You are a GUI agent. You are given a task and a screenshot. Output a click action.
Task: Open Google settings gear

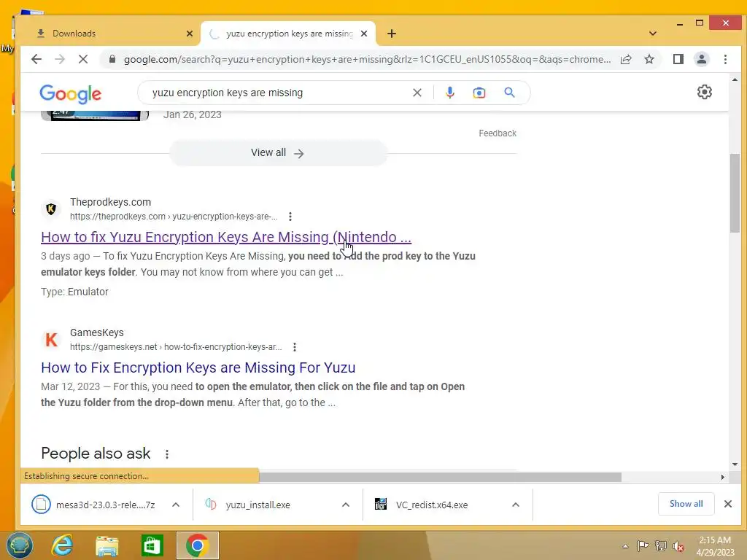704,92
